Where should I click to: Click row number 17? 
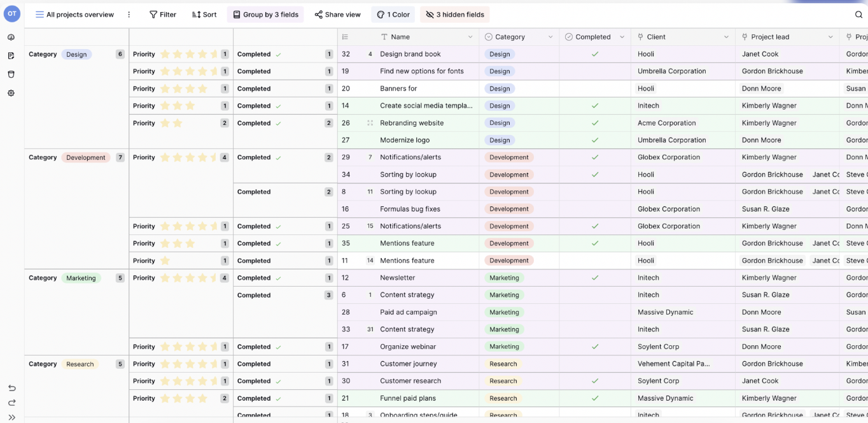346,347
